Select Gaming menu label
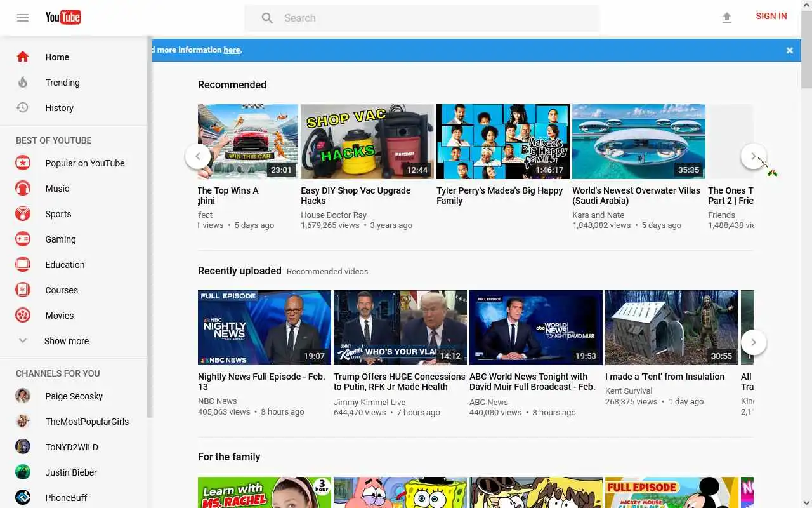This screenshot has width=812, height=508. click(60, 239)
